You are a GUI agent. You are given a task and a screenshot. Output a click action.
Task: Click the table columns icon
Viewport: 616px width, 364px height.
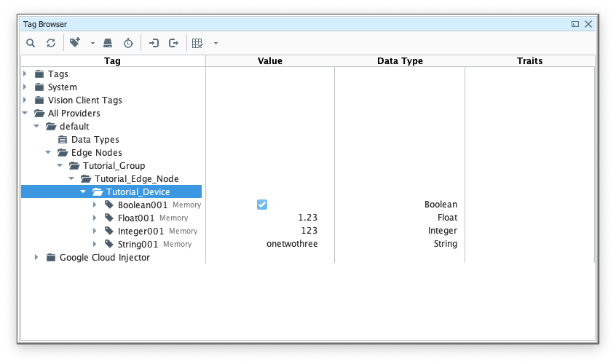(x=197, y=43)
